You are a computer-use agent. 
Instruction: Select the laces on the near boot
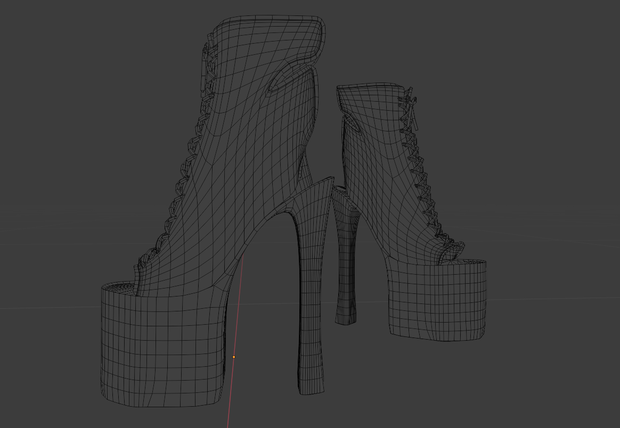(185, 158)
